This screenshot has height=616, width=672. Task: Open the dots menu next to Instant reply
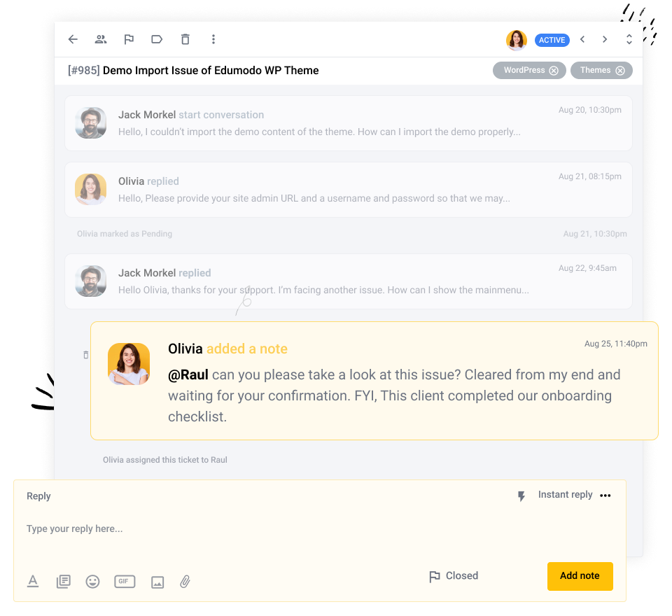point(605,495)
